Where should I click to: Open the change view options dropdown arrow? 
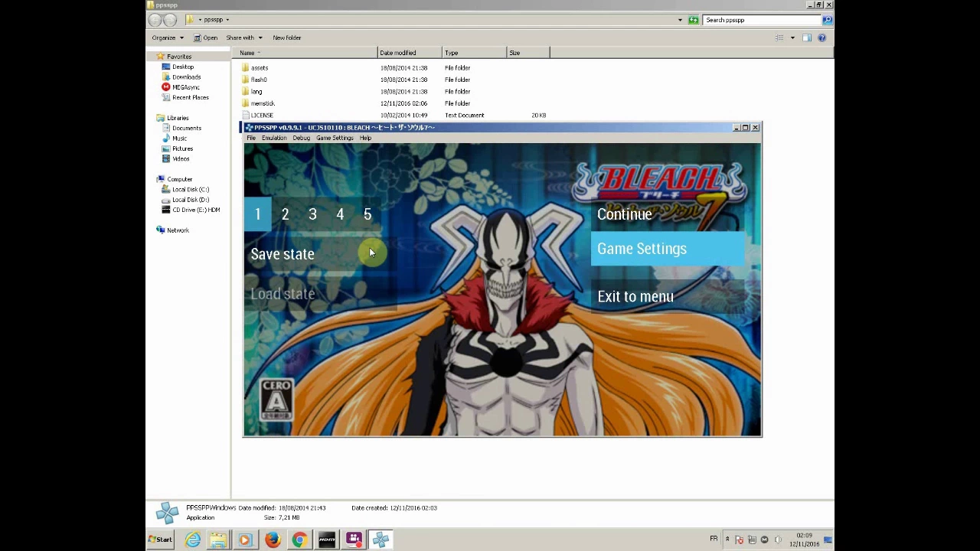point(792,37)
